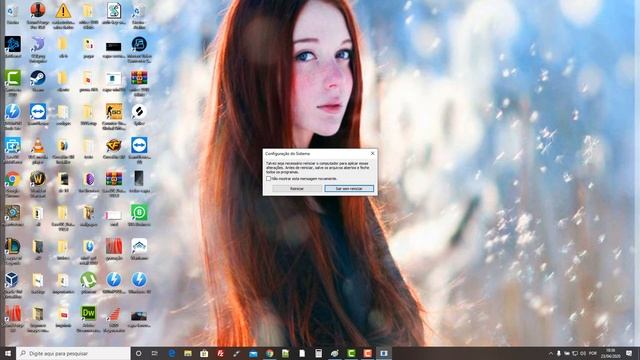Open Cortana circle on taskbar
Screen dimensions: 640x360
pyautogui.click(x=138, y=353)
